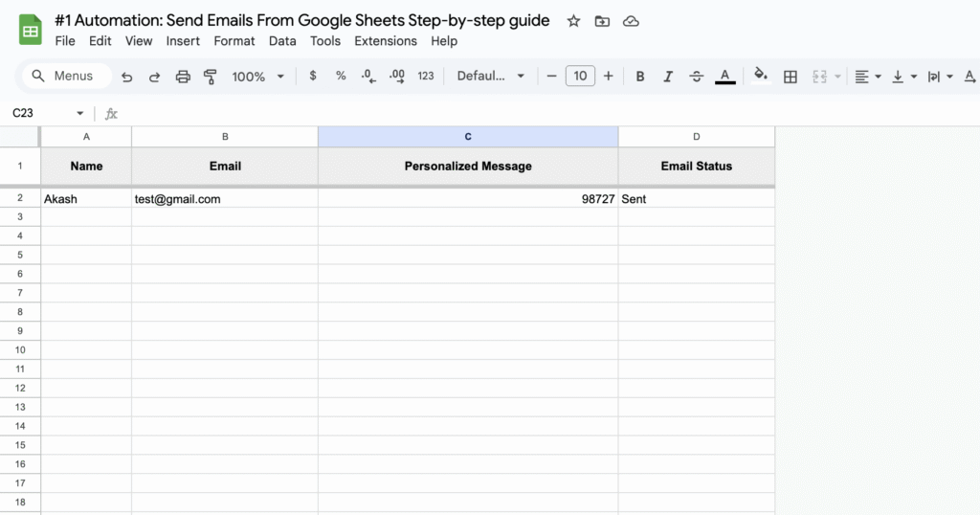Click the font size field showing 10

(580, 76)
